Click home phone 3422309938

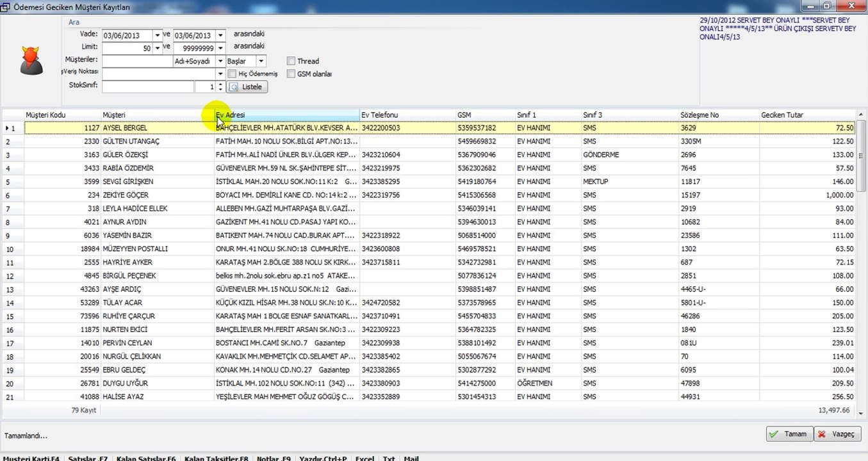coord(381,343)
